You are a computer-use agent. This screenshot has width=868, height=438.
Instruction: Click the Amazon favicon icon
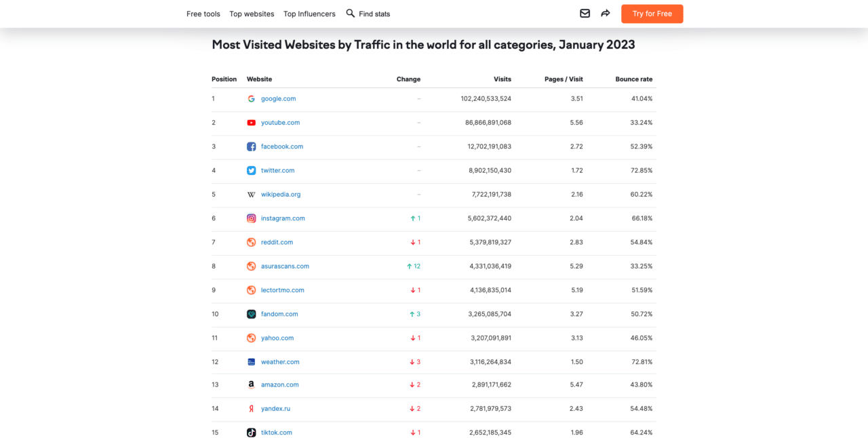[x=251, y=384]
